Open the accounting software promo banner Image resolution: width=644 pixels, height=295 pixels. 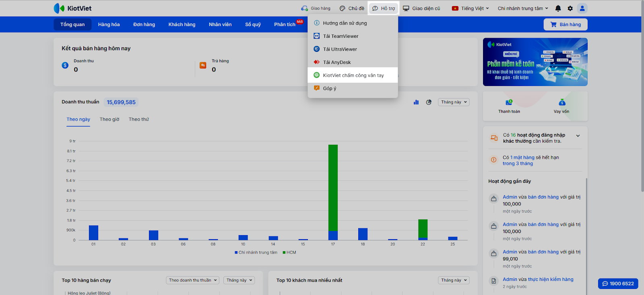535,62
